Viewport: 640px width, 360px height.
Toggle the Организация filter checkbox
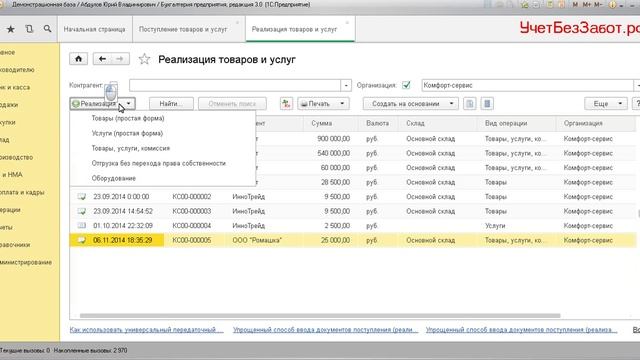pyautogui.click(x=406, y=85)
